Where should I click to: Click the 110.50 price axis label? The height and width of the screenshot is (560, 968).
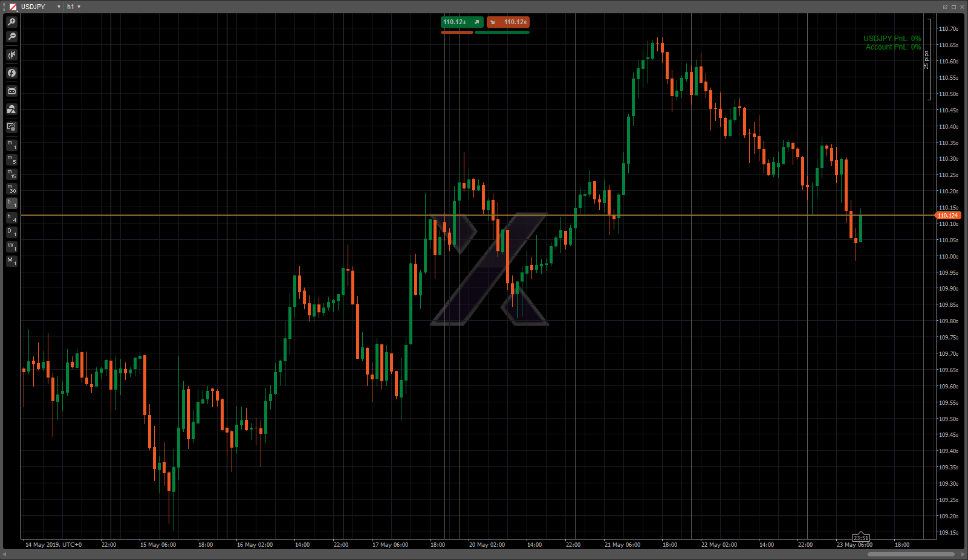[x=948, y=94]
